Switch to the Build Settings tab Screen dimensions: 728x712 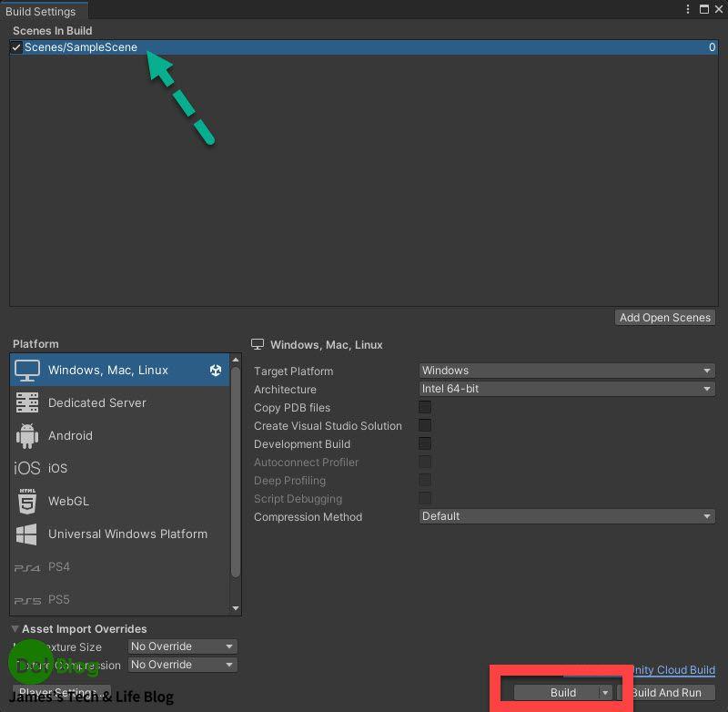[44, 11]
